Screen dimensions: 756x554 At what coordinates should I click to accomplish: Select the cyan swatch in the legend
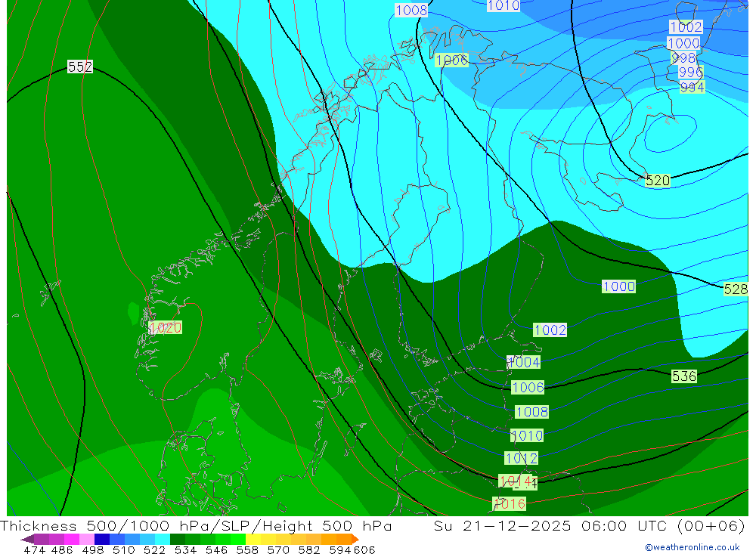pos(163,539)
